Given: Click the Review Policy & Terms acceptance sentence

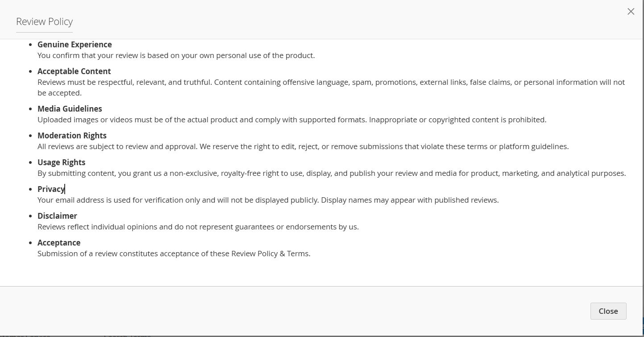Looking at the screenshot, I should pyautogui.click(x=174, y=254).
